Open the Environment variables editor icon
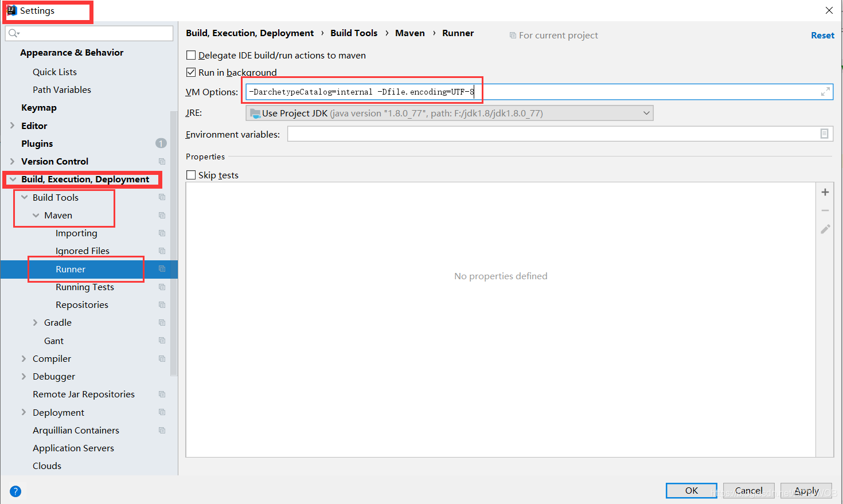Viewport: 843px width, 504px height. click(824, 134)
